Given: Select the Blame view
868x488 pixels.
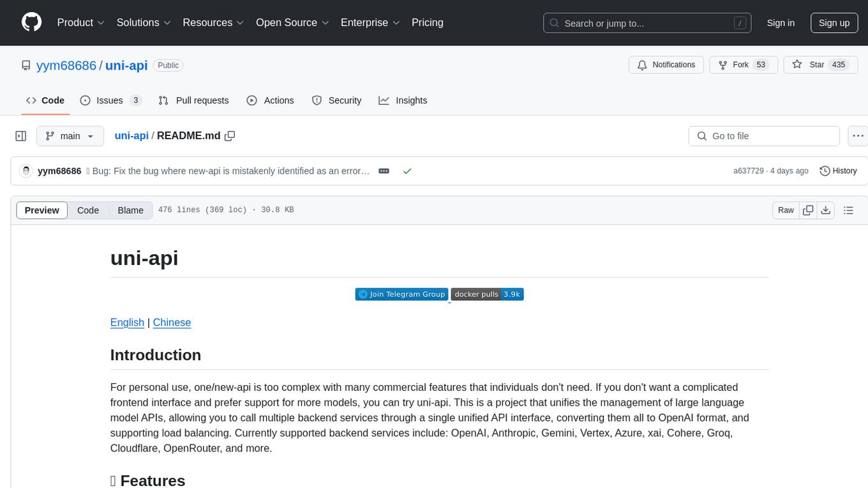Looking at the screenshot, I should click(x=131, y=210).
